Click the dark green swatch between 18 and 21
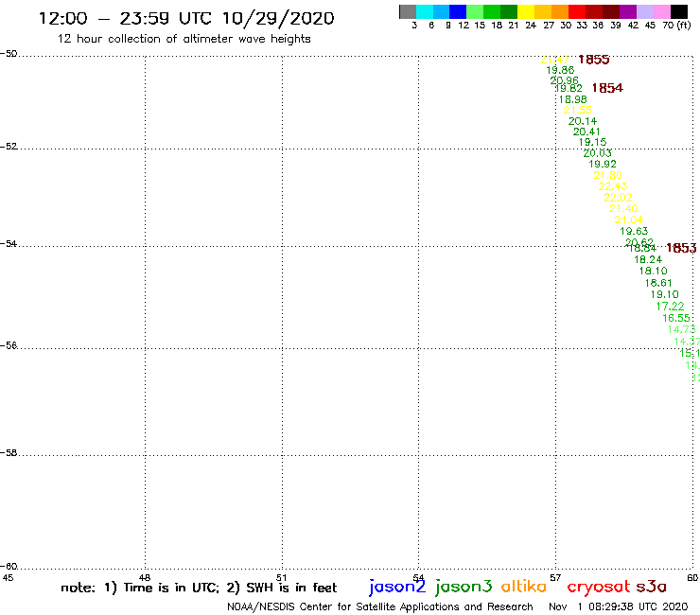This screenshot has height=615, width=700. [x=509, y=11]
